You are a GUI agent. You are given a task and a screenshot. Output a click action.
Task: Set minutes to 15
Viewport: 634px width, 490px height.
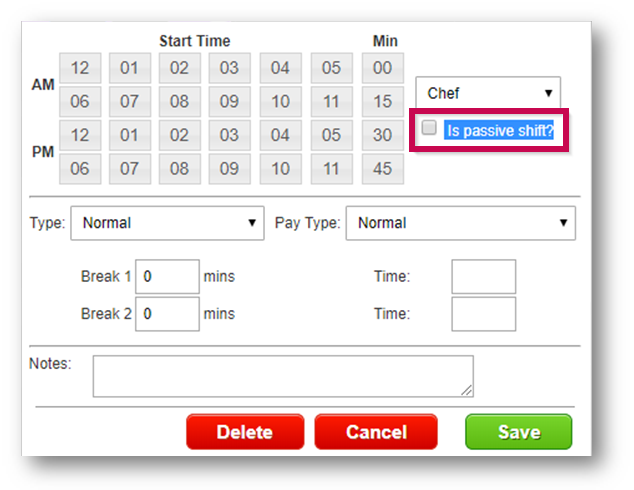point(382,102)
